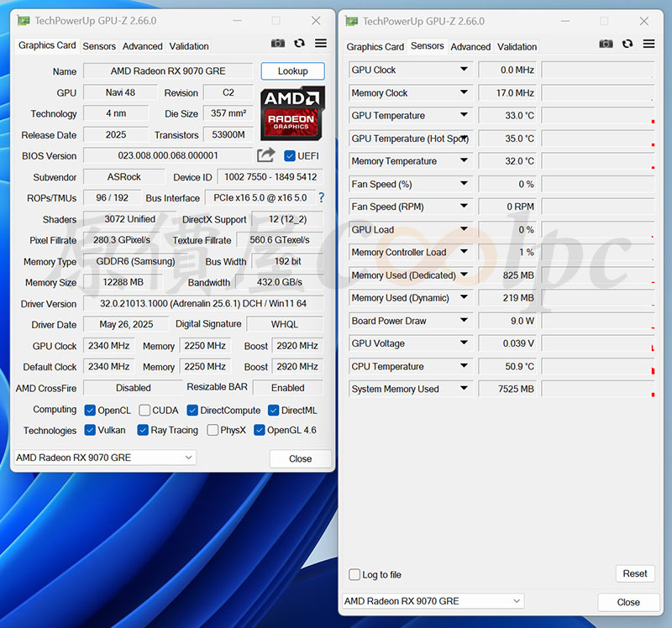The image size is (672, 628).
Task: Click the GPU name field
Action: (168, 71)
